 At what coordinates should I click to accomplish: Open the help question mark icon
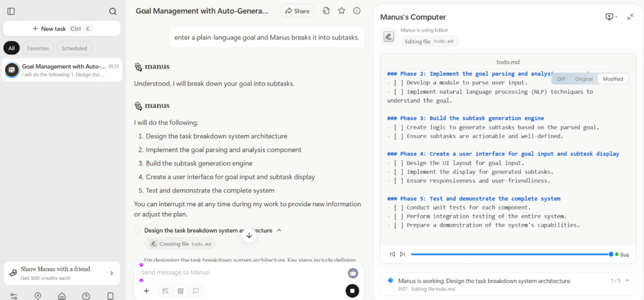(x=86, y=296)
